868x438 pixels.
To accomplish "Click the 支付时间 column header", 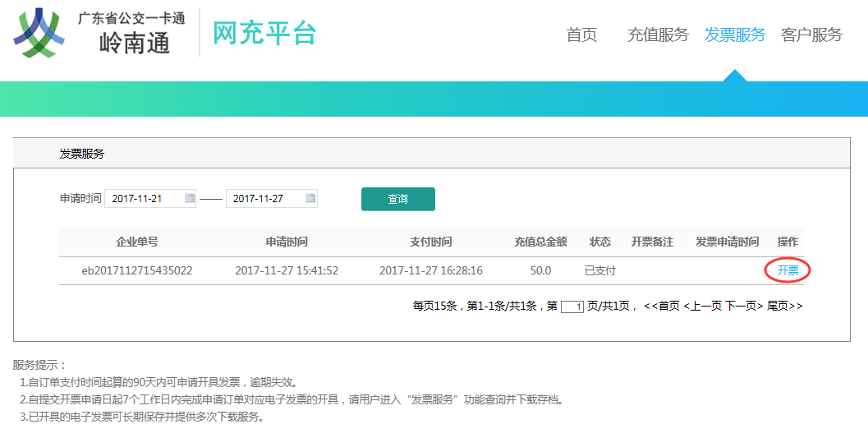I will (x=430, y=242).
